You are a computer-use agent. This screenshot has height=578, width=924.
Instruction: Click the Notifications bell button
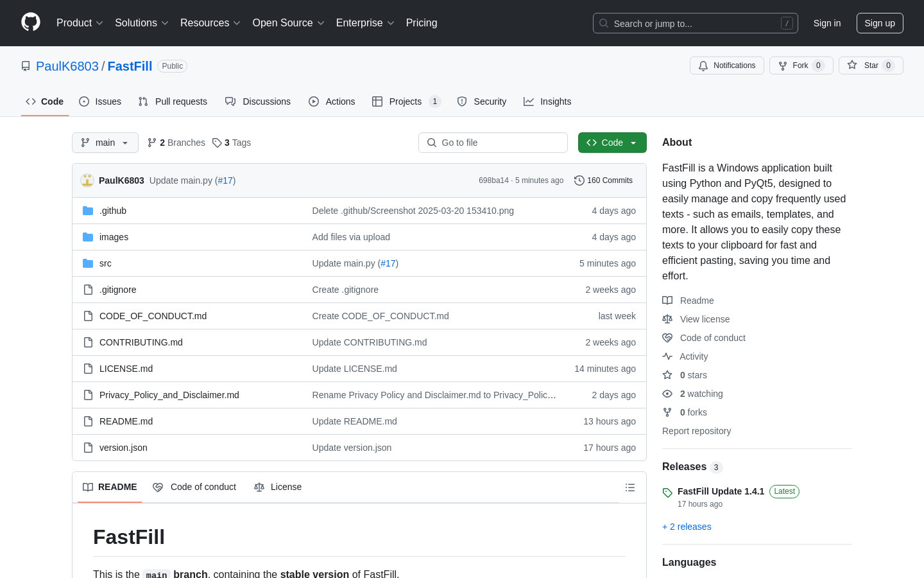coord(727,66)
